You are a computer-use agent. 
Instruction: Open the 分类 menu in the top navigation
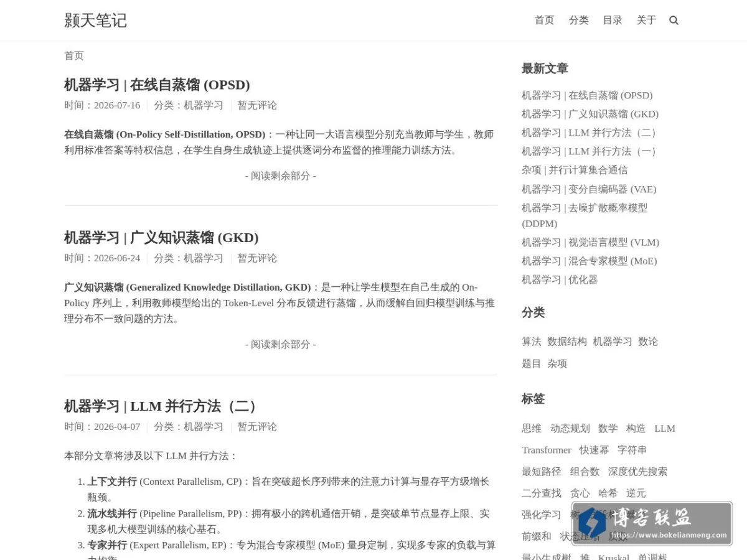click(x=578, y=20)
